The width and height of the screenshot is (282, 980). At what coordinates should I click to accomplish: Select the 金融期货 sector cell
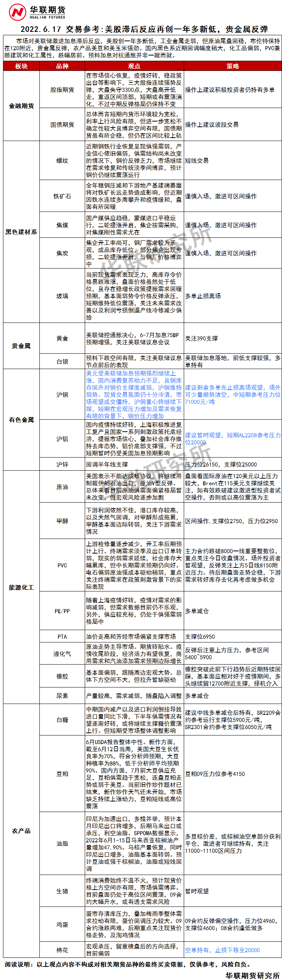tap(21, 106)
